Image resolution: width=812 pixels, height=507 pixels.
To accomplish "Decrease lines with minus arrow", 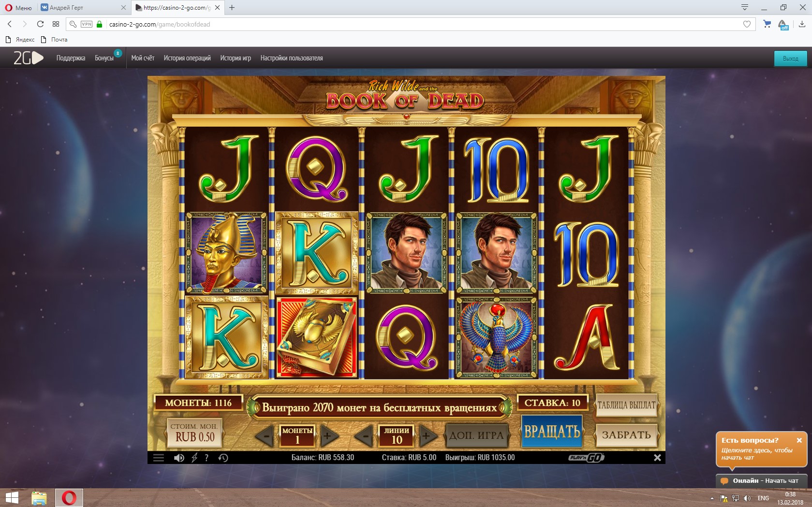I will (365, 436).
